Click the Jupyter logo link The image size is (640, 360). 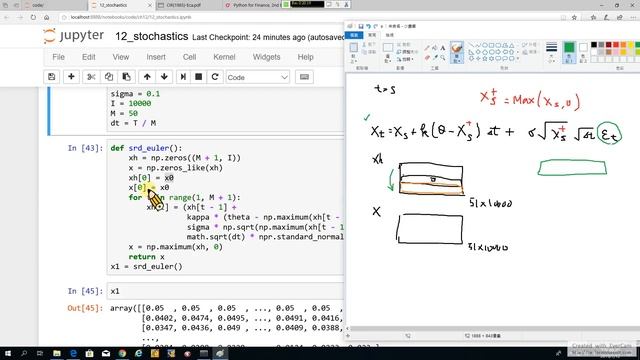(74, 36)
